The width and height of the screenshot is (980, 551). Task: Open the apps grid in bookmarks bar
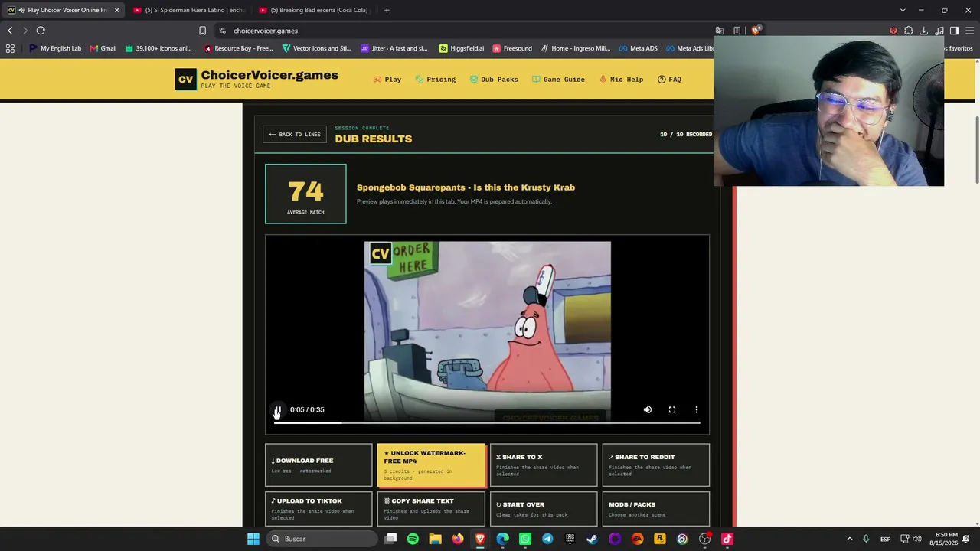point(10,48)
